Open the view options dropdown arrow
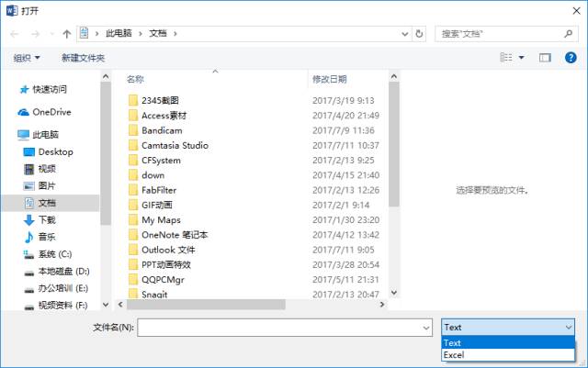Screen dimensions: 588x368 [x=521, y=58]
